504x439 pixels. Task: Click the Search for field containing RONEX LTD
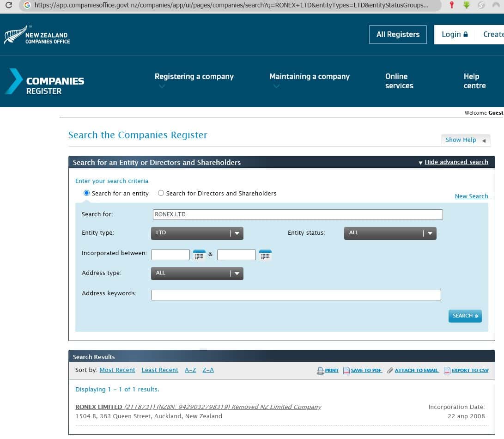(x=298, y=214)
